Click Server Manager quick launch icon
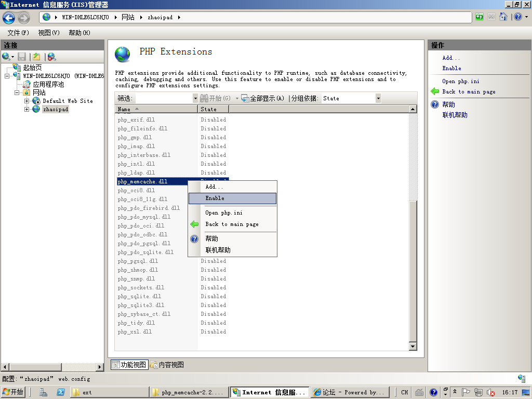Viewport: 532px width, 399px height. tap(44, 392)
